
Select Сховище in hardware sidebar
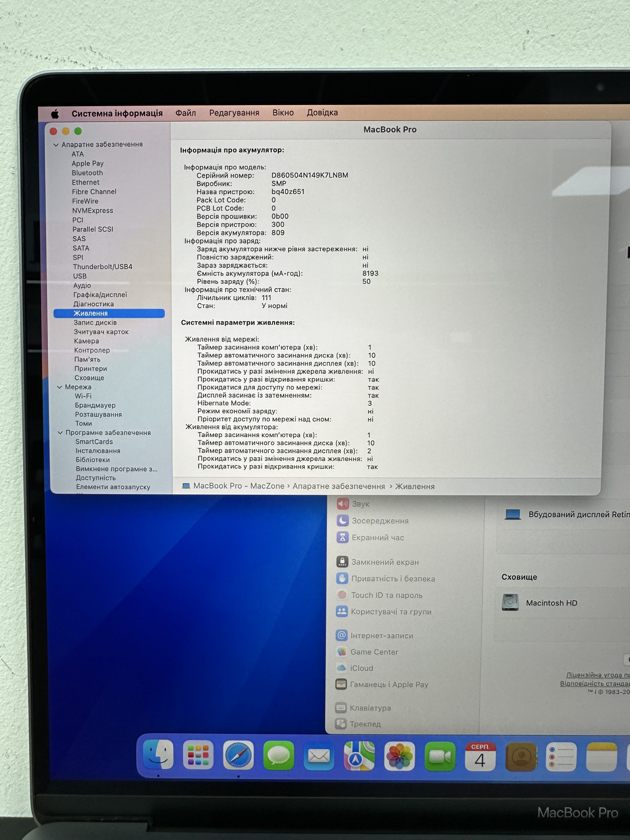point(89,378)
